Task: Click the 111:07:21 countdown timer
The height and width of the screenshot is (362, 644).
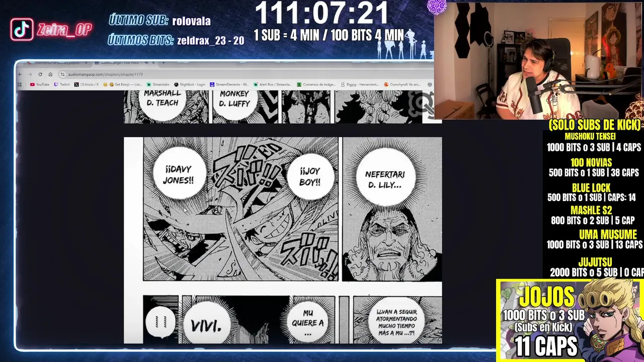Action: click(x=322, y=14)
